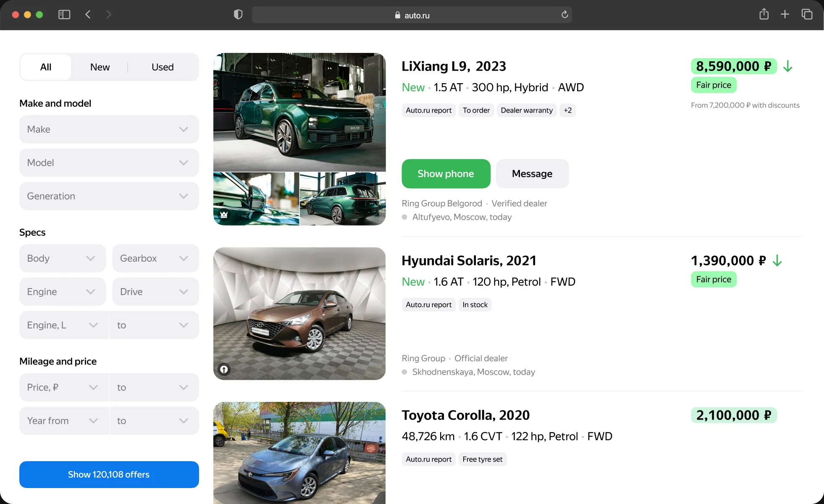Click the Fair price badge on LiXiang L9
This screenshot has width=824, height=504.
pos(714,85)
